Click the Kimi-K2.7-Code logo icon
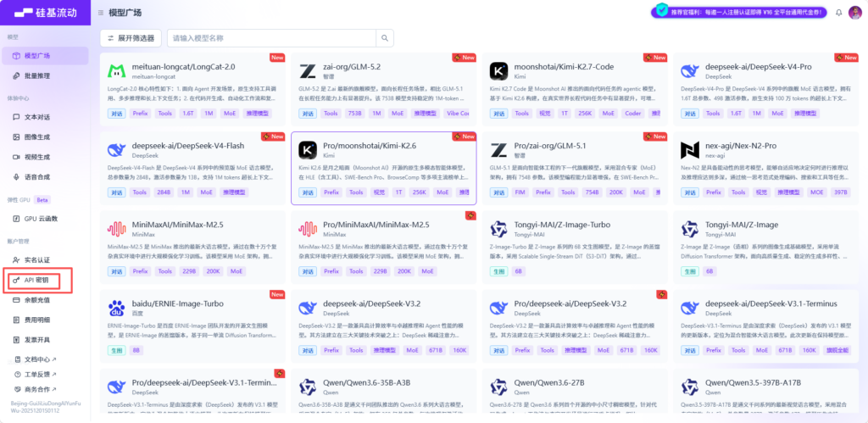The image size is (868, 423). tap(498, 71)
